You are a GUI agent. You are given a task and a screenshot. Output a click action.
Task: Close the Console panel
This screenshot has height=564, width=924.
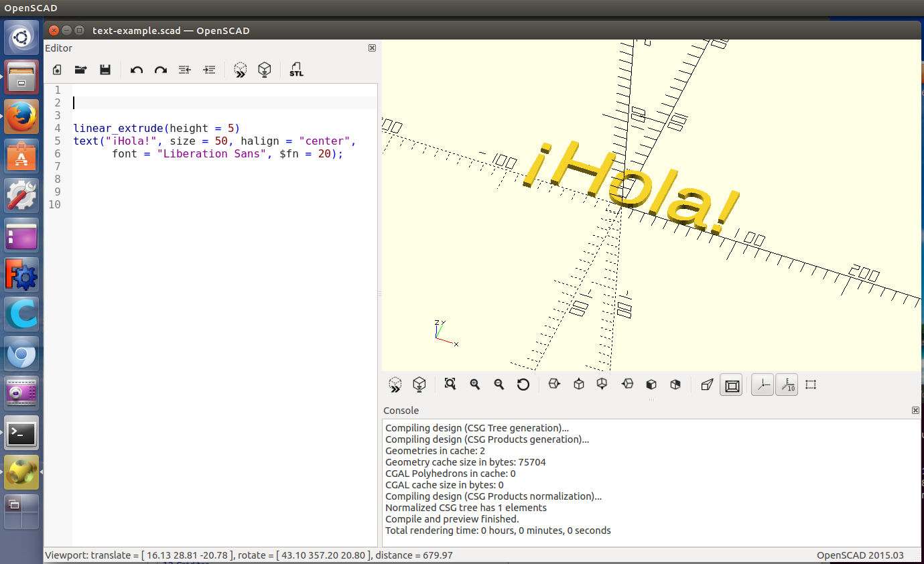coord(915,410)
